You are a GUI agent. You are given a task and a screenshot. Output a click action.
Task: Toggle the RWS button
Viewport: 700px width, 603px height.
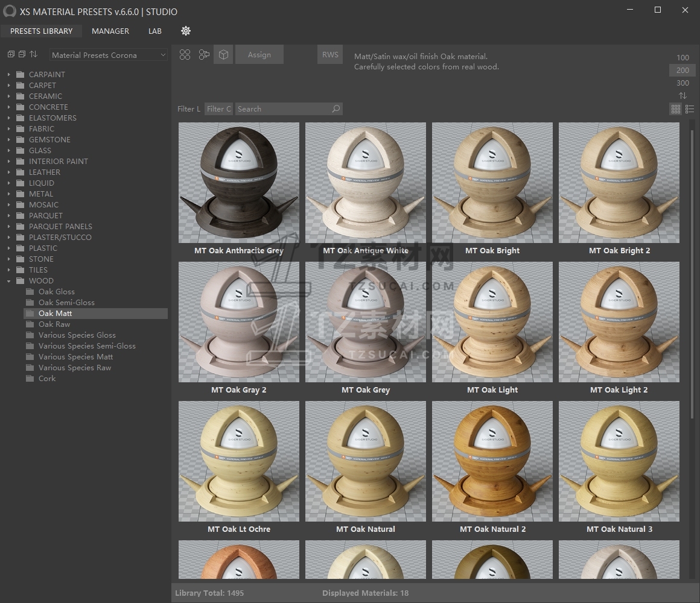coord(330,54)
